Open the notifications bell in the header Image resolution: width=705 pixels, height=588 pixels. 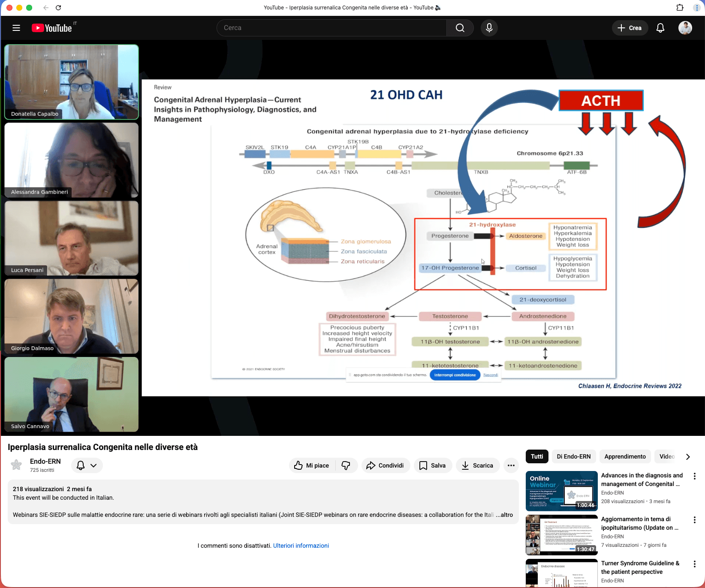(x=660, y=28)
